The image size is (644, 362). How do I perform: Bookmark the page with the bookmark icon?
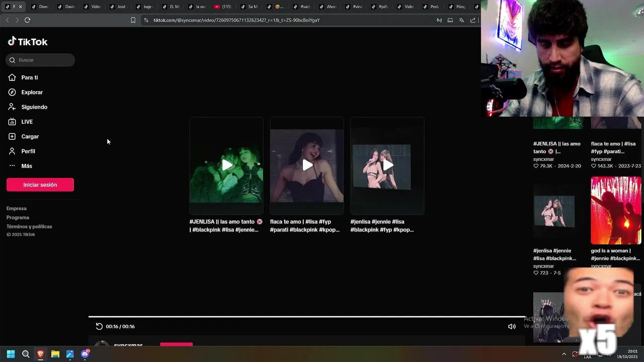(x=133, y=20)
